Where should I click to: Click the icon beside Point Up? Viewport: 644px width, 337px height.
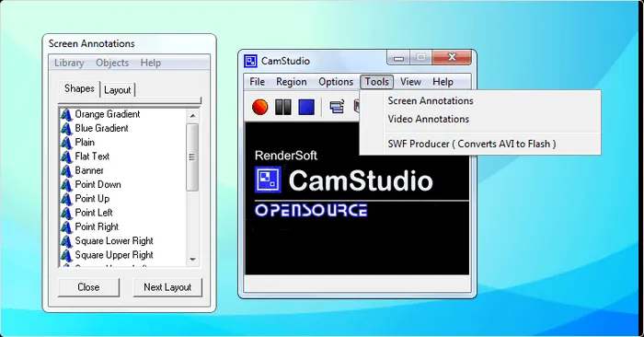click(x=66, y=199)
